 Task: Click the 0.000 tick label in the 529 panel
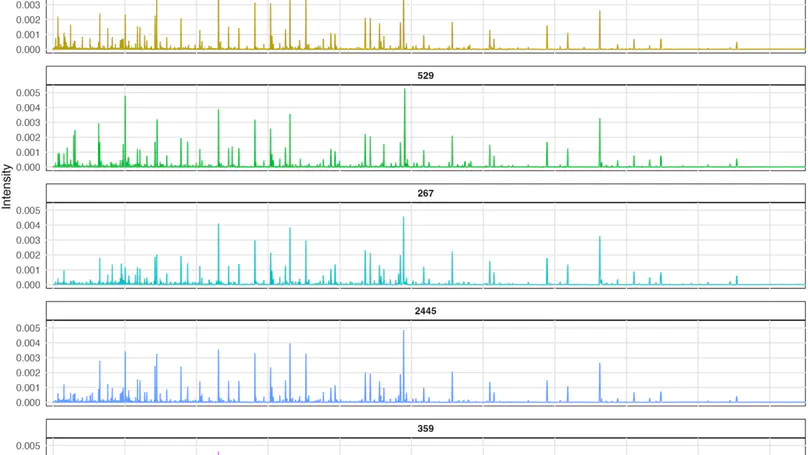pos(28,167)
